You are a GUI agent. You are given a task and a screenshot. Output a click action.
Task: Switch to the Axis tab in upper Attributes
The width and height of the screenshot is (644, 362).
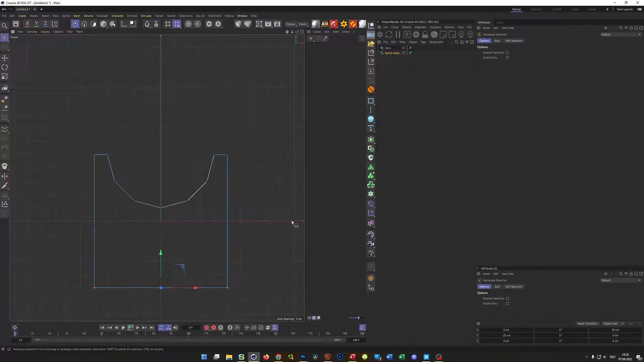497,41
